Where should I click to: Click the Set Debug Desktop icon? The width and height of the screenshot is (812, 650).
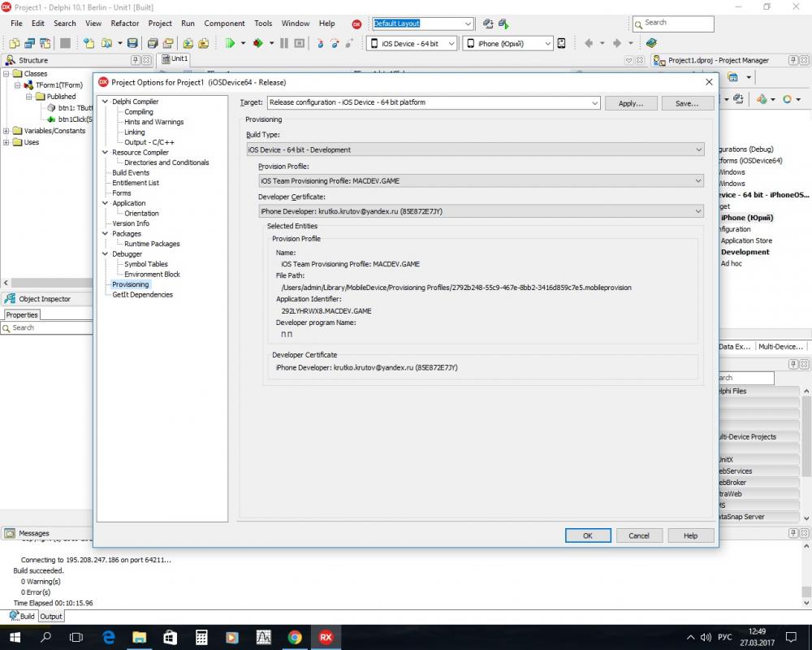coord(503,24)
